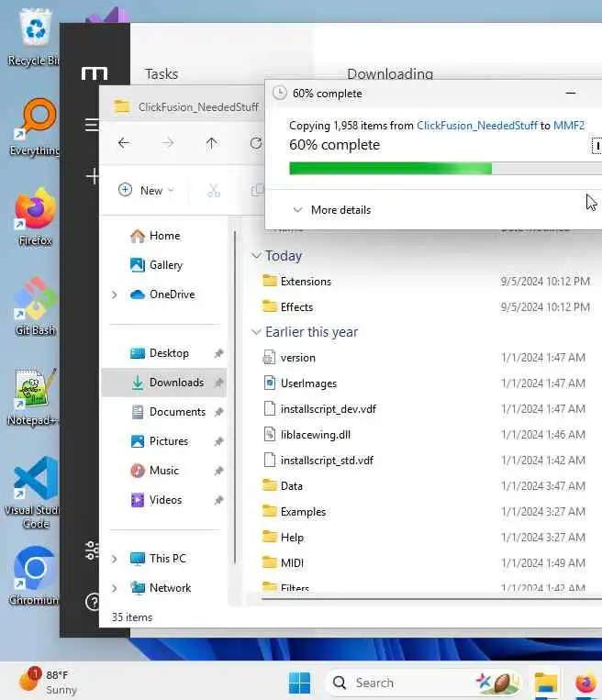The image size is (602, 700).
Task: Click help question mark in dark sidebar
Action: (x=92, y=602)
